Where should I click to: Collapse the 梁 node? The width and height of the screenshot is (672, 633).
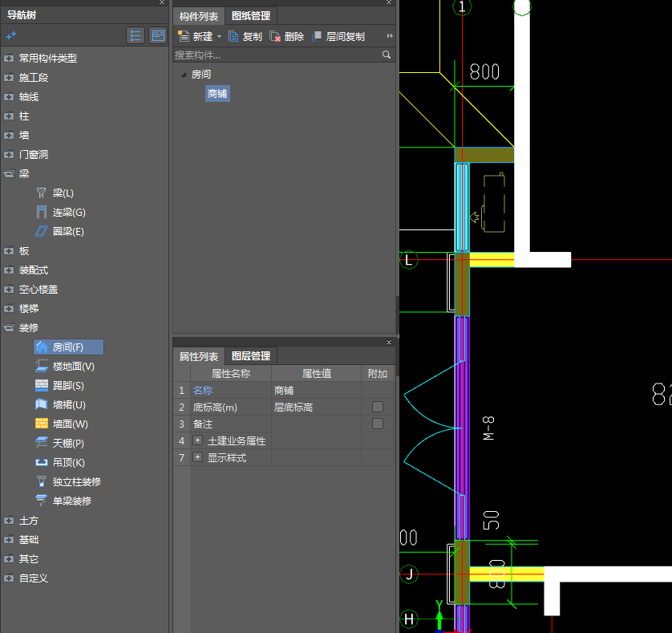(x=9, y=173)
